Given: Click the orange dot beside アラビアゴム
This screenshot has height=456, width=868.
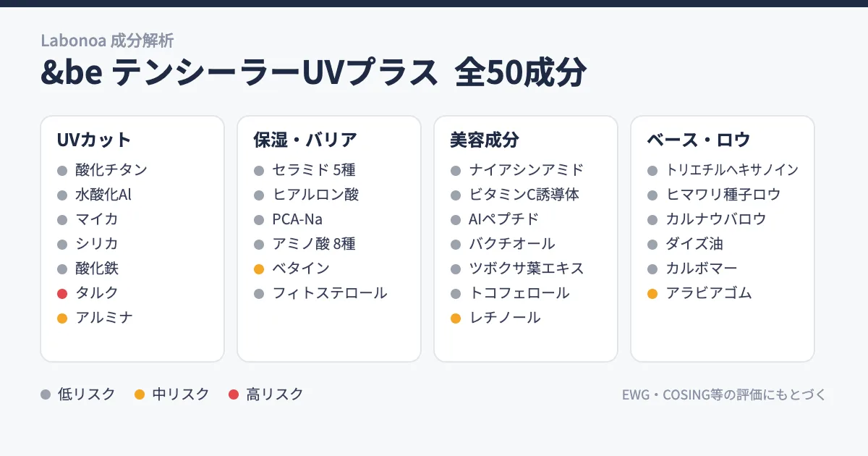Looking at the screenshot, I should (x=652, y=293).
